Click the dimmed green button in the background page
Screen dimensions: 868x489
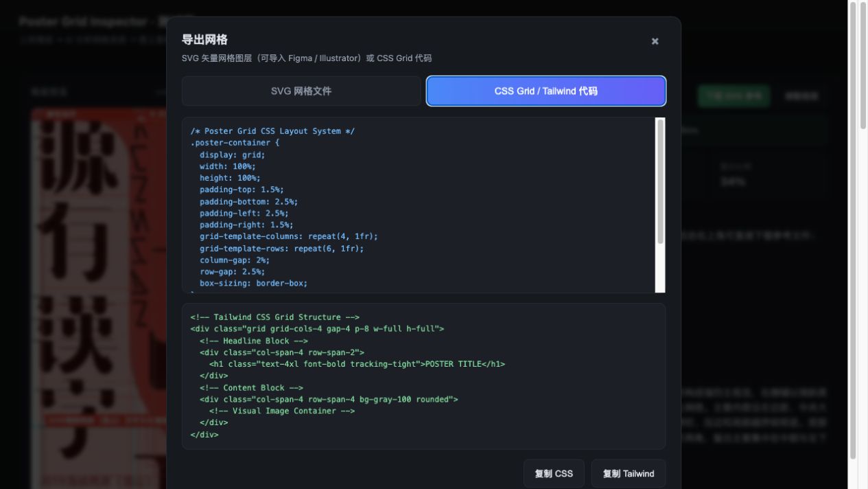point(734,95)
